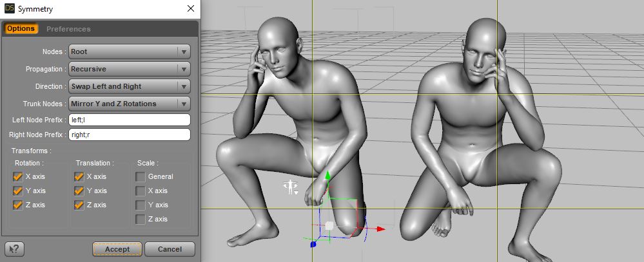644x262 pixels.
Task: Enable the Scale Y axis checkbox
Action: point(141,205)
